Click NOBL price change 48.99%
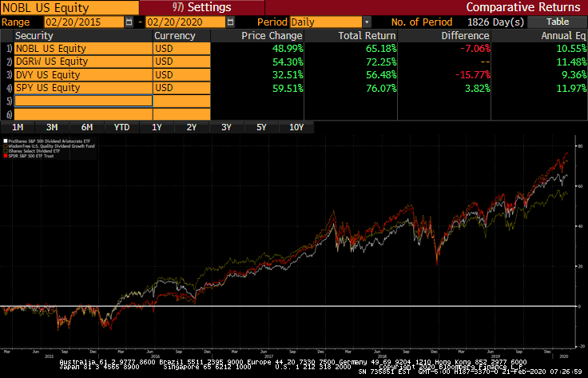This screenshot has height=378, width=588. coord(288,49)
